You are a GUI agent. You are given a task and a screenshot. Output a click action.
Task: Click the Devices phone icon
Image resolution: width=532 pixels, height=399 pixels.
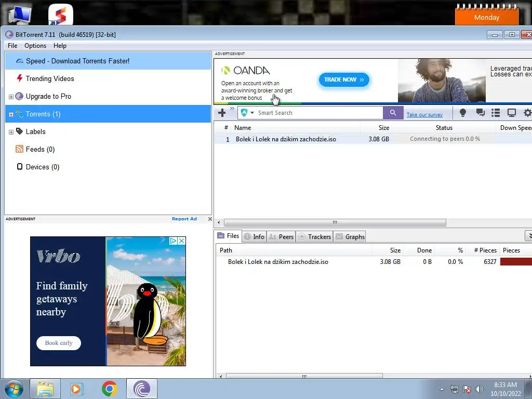[x=20, y=167]
